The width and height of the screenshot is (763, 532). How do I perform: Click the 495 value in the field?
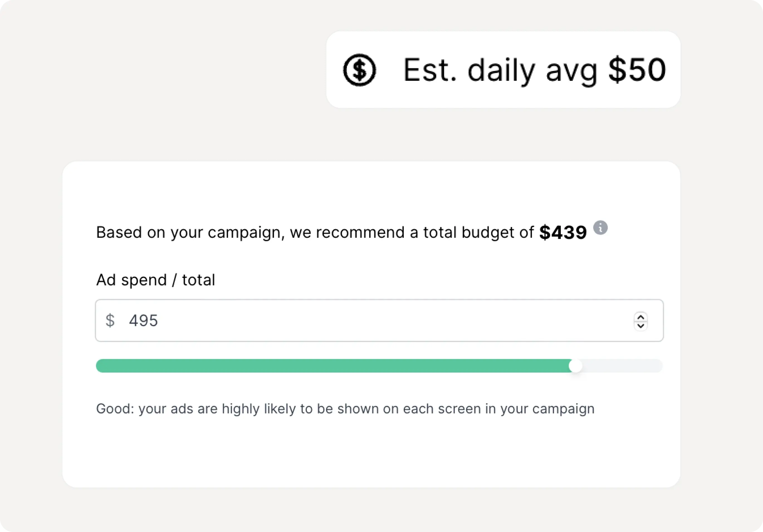coord(143,321)
